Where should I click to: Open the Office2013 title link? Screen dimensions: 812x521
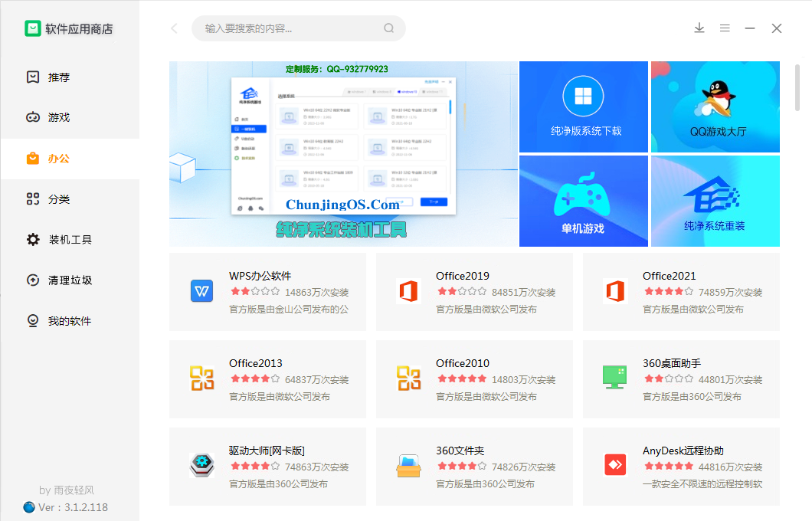click(x=256, y=364)
